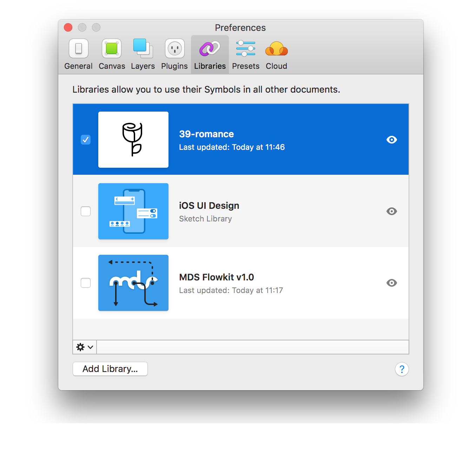476x452 pixels.
Task: Open the Cloud preferences tab
Action: 276,55
